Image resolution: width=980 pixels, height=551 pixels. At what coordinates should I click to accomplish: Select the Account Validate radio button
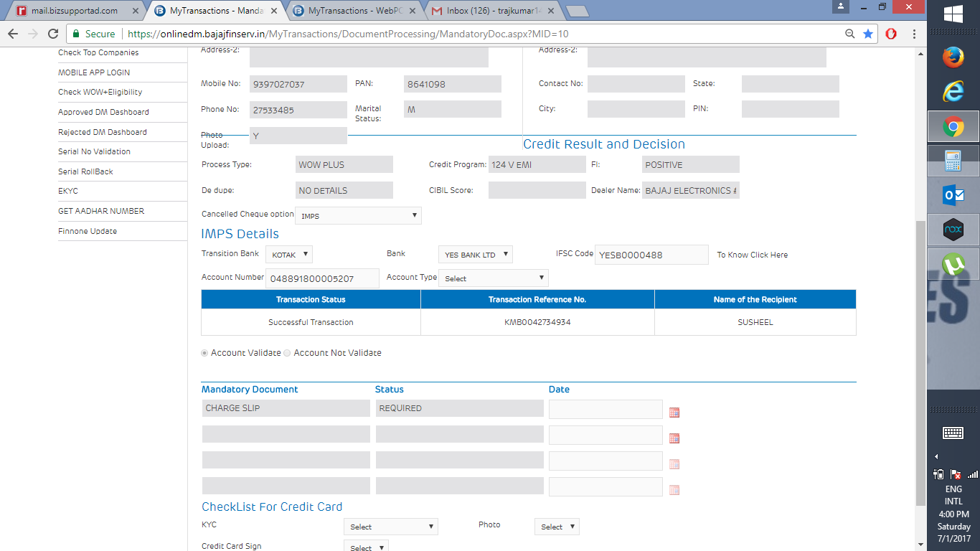click(x=205, y=353)
